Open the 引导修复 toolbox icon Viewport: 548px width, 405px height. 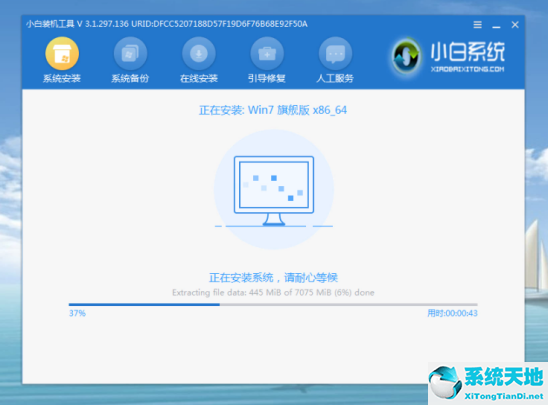(x=267, y=53)
